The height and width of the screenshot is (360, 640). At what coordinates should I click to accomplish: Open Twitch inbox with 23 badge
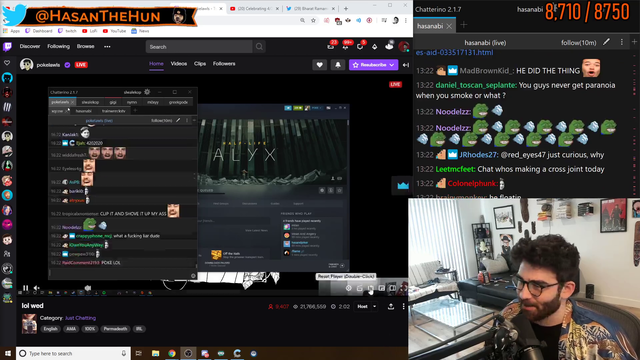click(331, 47)
